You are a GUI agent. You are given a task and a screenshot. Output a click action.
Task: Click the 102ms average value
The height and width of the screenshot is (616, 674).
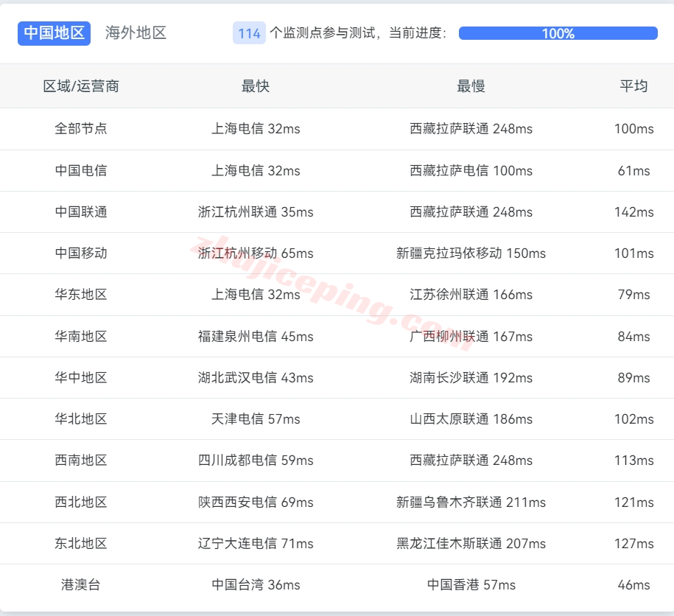click(633, 419)
